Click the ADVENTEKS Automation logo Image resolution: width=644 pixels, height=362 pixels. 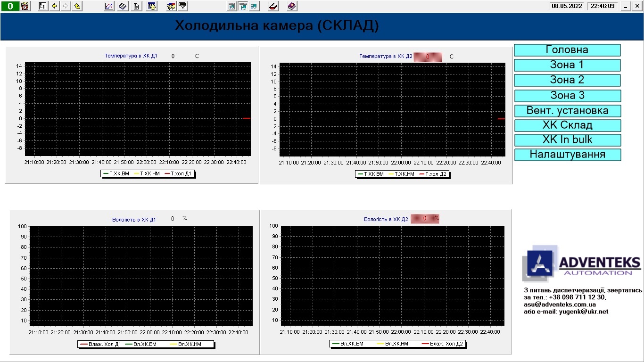point(581,263)
